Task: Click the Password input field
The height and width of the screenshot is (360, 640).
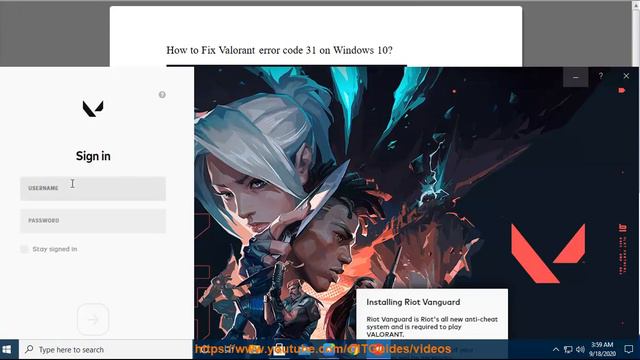Action: coord(93,221)
